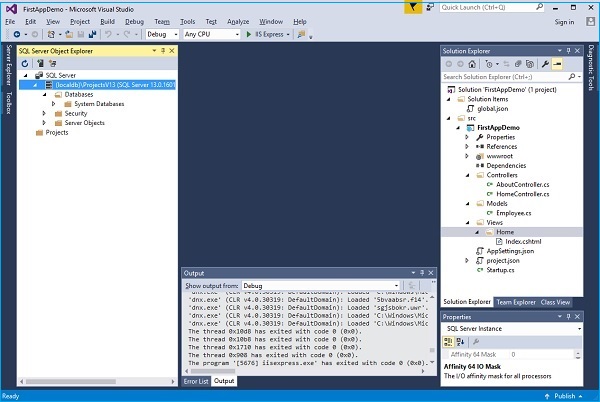Refresh the SQL Server Object Explorer
600x402 pixels.
click(25, 63)
